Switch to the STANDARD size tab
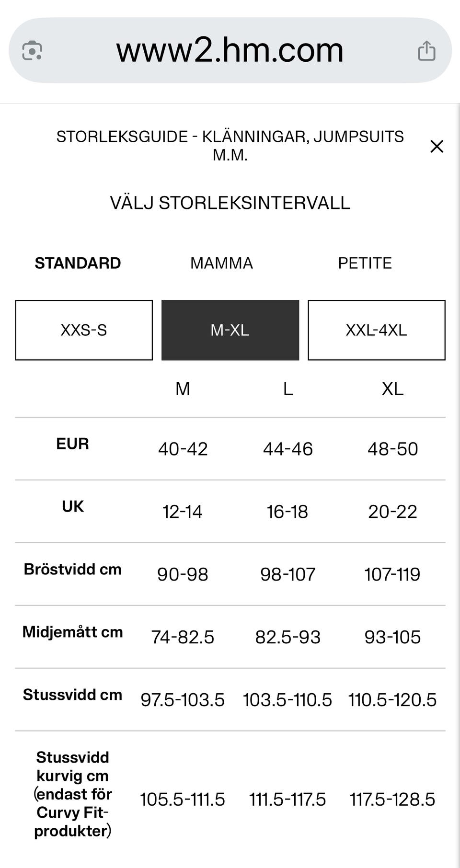The width and height of the screenshot is (460, 868). 78,263
